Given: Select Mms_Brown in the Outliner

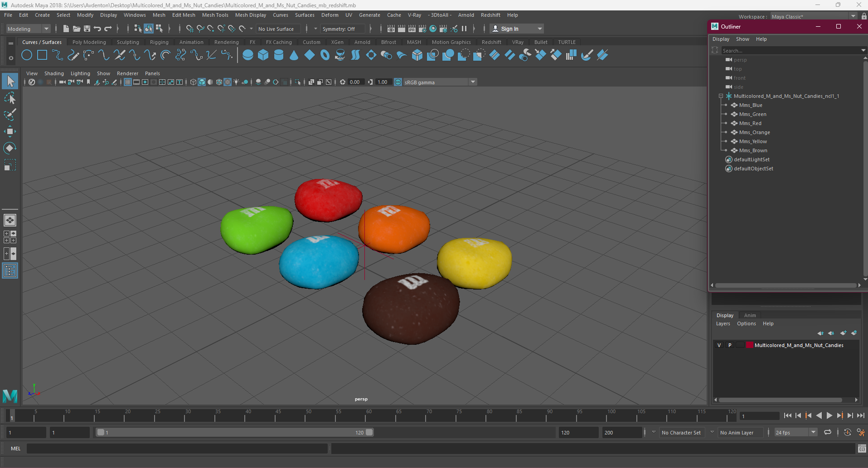Looking at the screenshot, I should coord(753,150).
